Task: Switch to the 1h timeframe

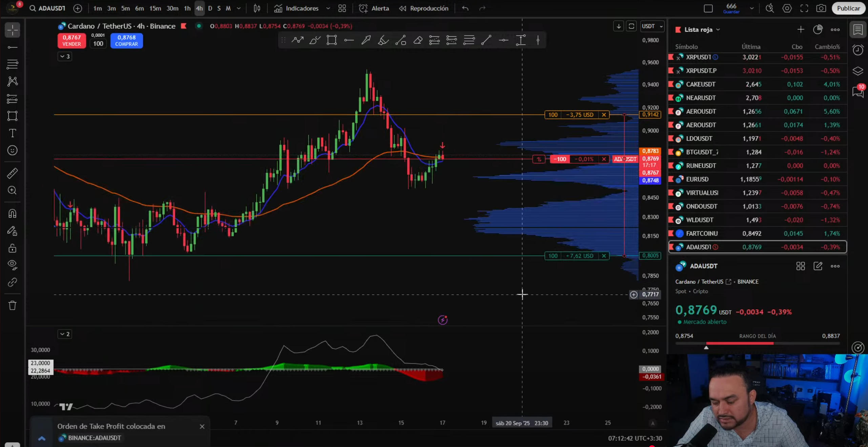Action: coord(187,8)
